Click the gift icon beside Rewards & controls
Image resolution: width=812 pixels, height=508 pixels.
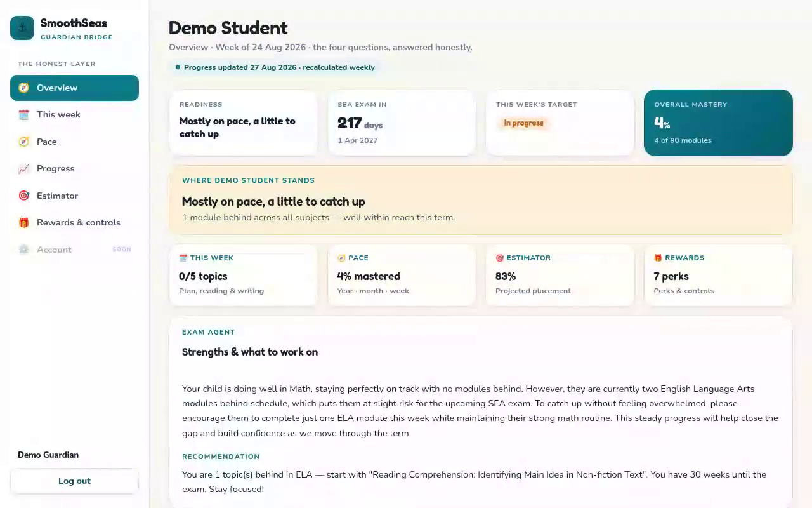pos(24,222)
